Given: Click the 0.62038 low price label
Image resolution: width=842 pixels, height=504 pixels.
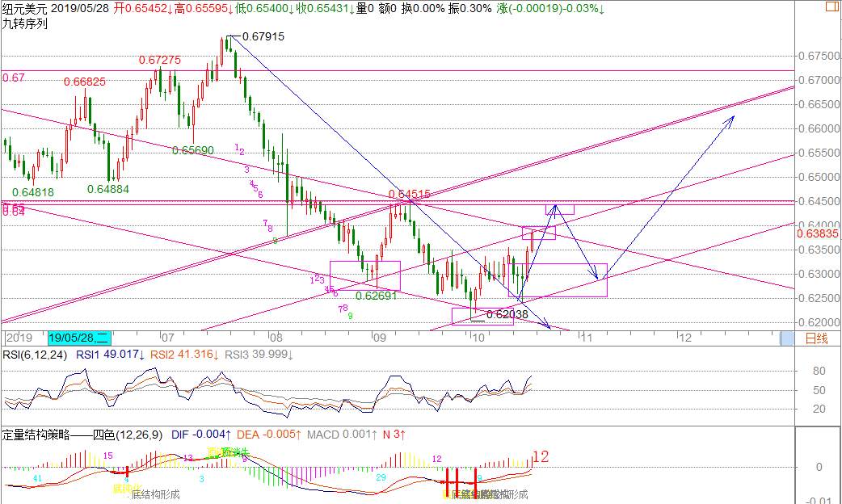Looking at the screenshot, I should (507, 314).
